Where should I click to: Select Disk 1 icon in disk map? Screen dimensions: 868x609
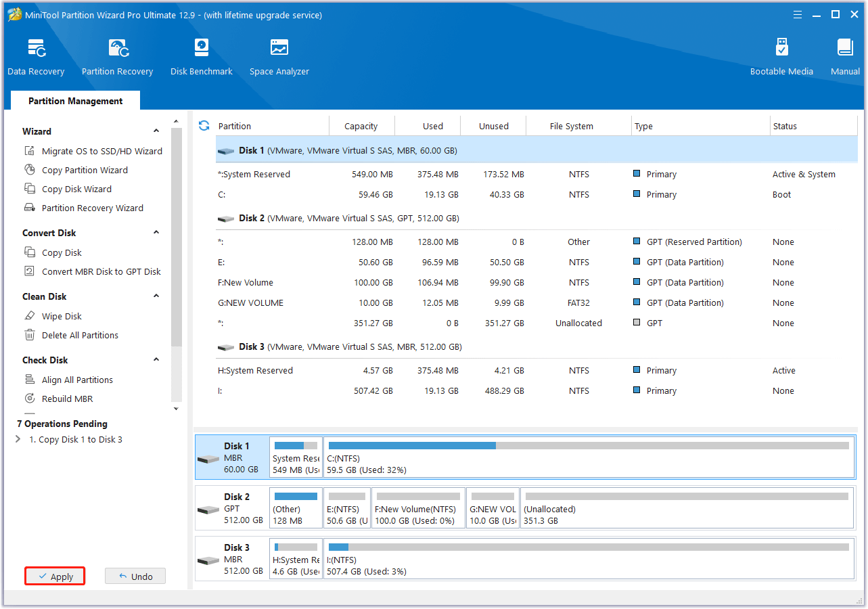208,459
